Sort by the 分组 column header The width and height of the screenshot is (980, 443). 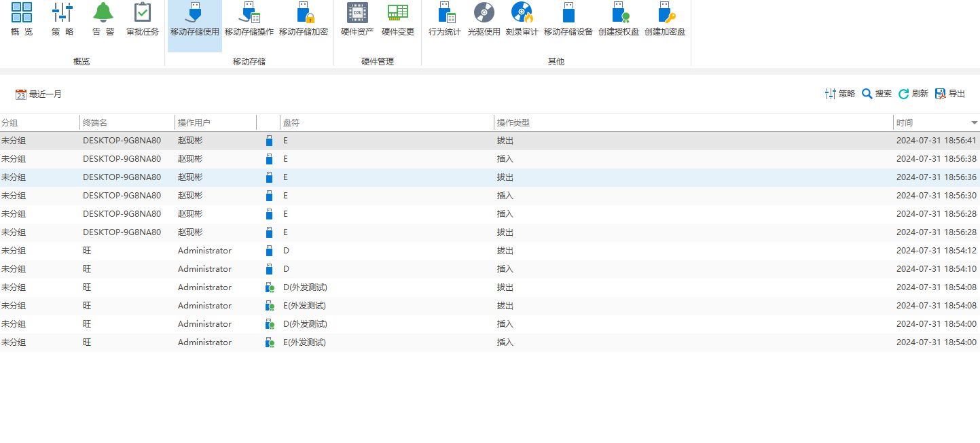tap(39, 123)
